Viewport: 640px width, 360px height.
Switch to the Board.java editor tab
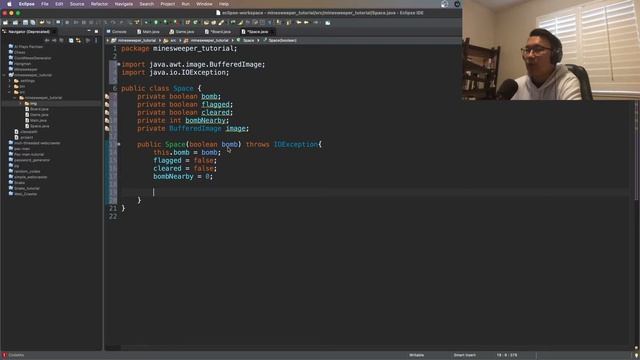click(x=218, y=31)
